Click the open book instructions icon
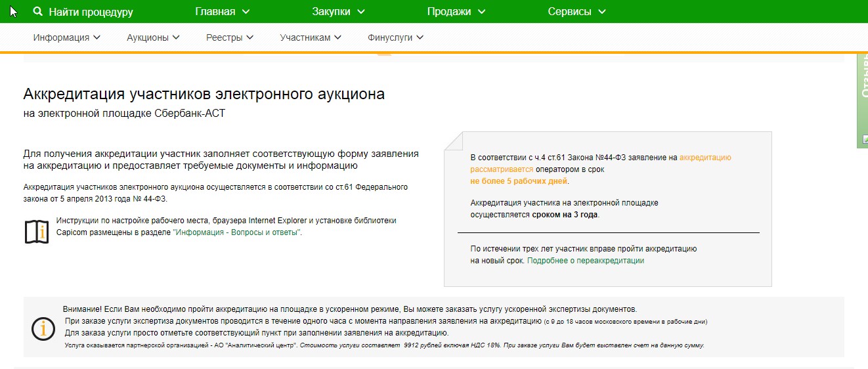The height and width of the screenshot is (369, 868). coord(37,232)
